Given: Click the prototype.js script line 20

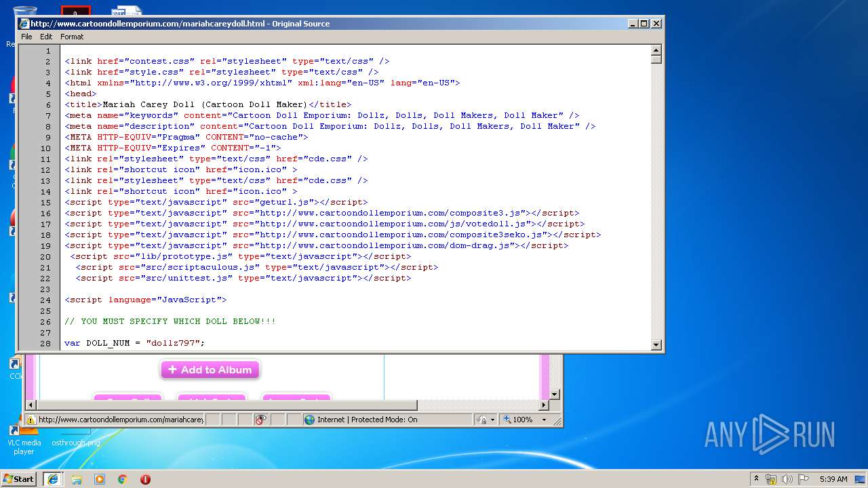Looking at the screenshot, I should point(241,256).
